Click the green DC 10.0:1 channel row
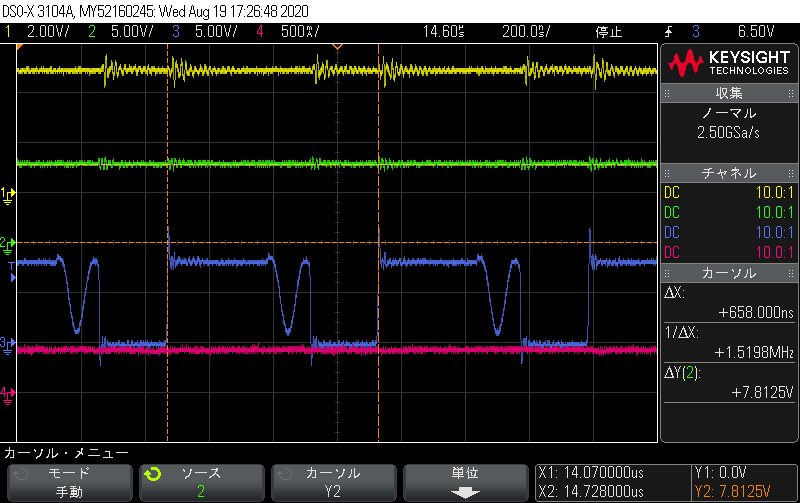This screenshot has width=800, height=503. [729, 213]
